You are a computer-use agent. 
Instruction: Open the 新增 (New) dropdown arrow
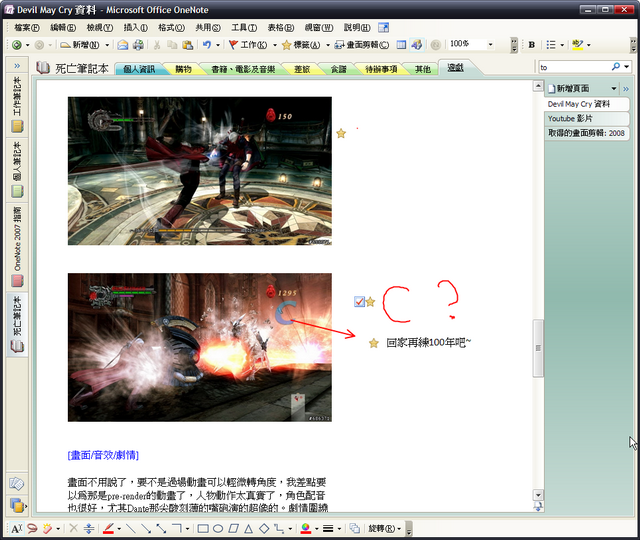point(107,45)
